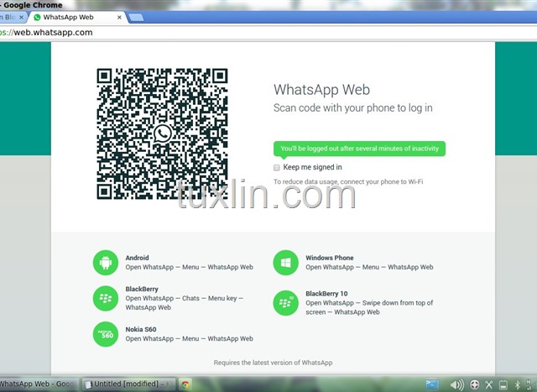Click the Bluetooth tray icon
This screenshot has width=537, height=392.
(x=518, y=384)
